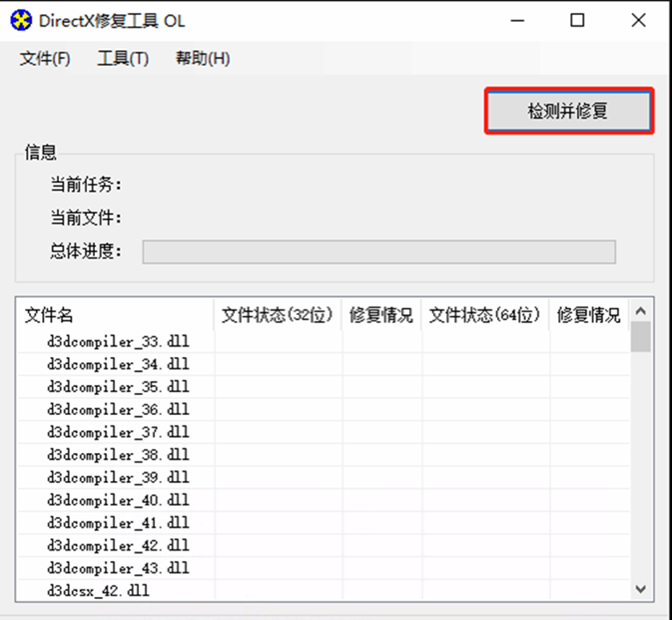
Task: Select row d3dcompiler_41.dll
Action: pos(323,522)
